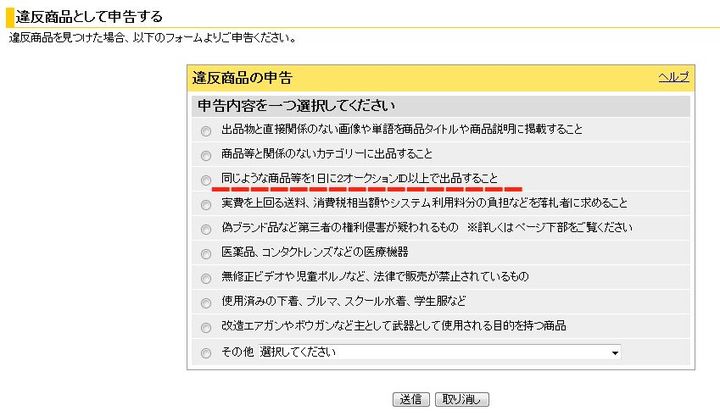
Task: Click the note ※詳しくはページ下部をご覧ください
Action: click(x=550, y=227)
